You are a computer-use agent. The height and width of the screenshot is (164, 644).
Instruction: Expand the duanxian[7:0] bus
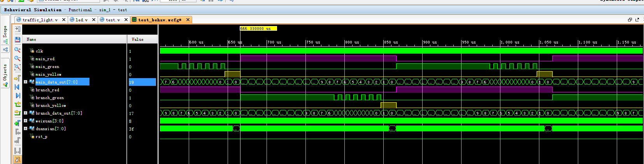25,129
